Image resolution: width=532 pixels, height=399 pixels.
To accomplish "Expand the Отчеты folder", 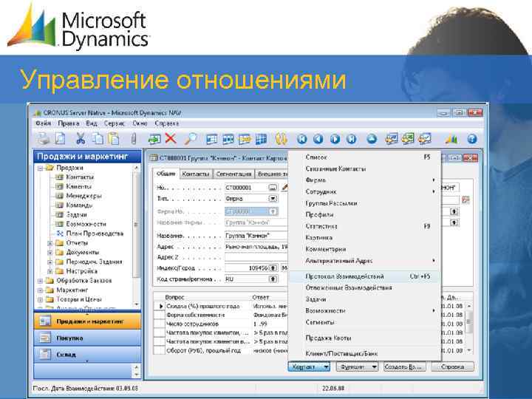I will click(50, 243).
